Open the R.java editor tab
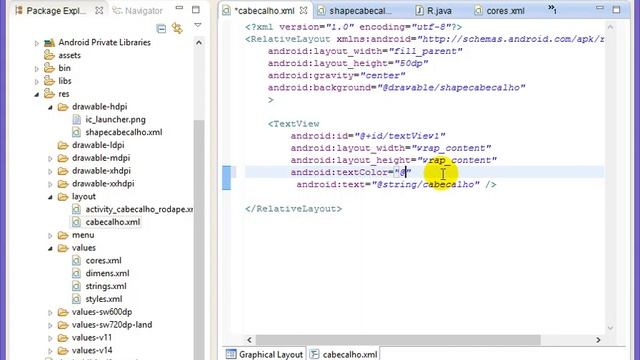This screenshot has height=360, width=640. coord(433,11)
